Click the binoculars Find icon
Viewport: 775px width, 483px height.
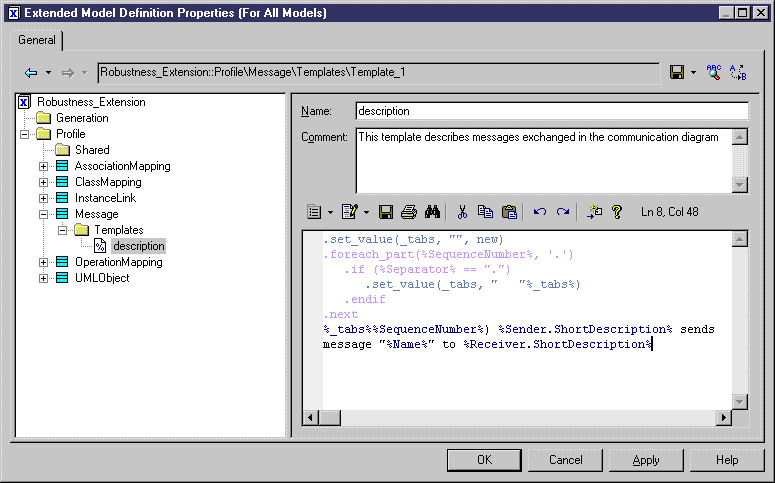432,212
